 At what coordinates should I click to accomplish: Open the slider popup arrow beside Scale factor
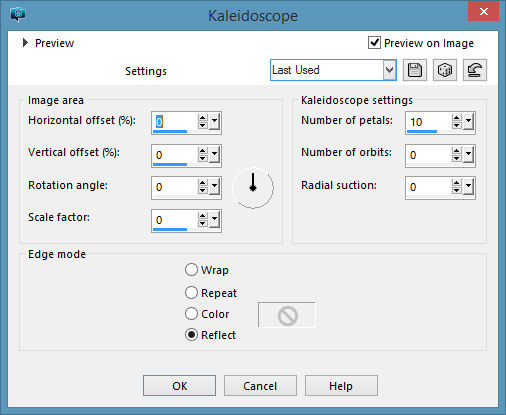pyautogui.click(x=214, y=220)
